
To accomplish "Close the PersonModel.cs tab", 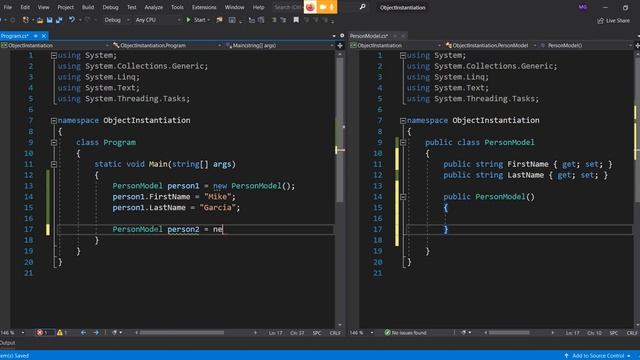I will (x=403, y=36).
